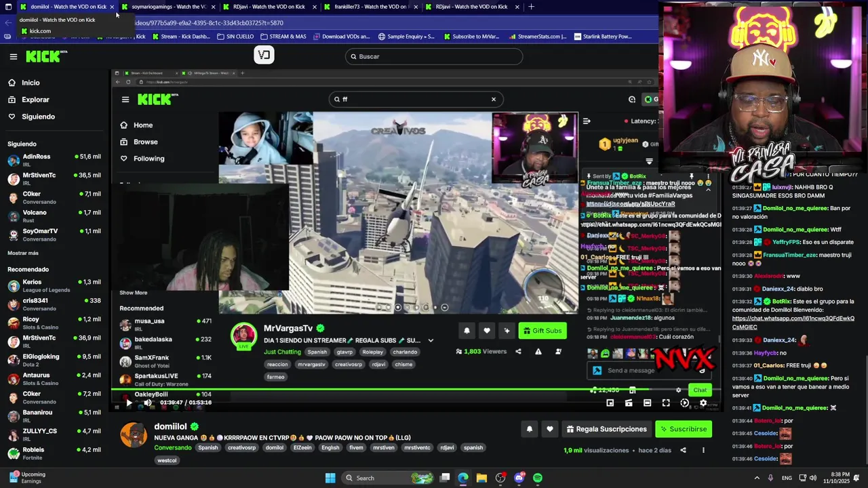Open SoyOmarTV channel in sidebar
This screenshot has height=488, width=868.
pyautogui.click(x=54, y=235)
